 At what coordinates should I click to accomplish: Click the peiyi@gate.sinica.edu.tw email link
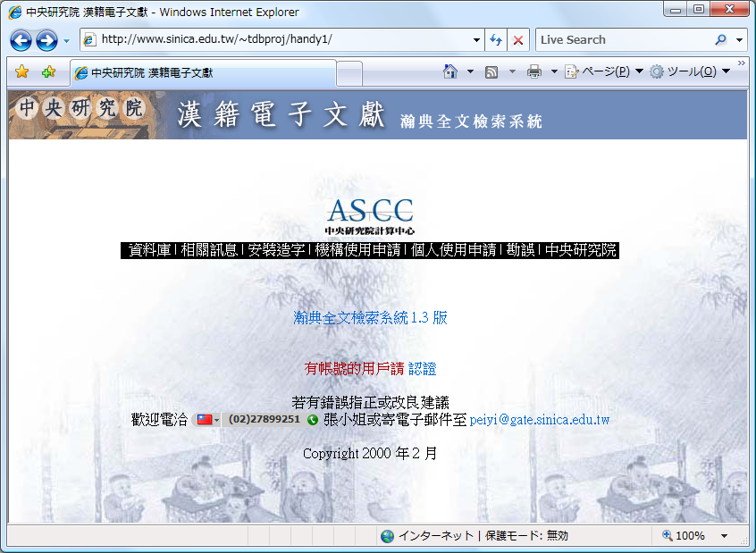coord(540,420)
